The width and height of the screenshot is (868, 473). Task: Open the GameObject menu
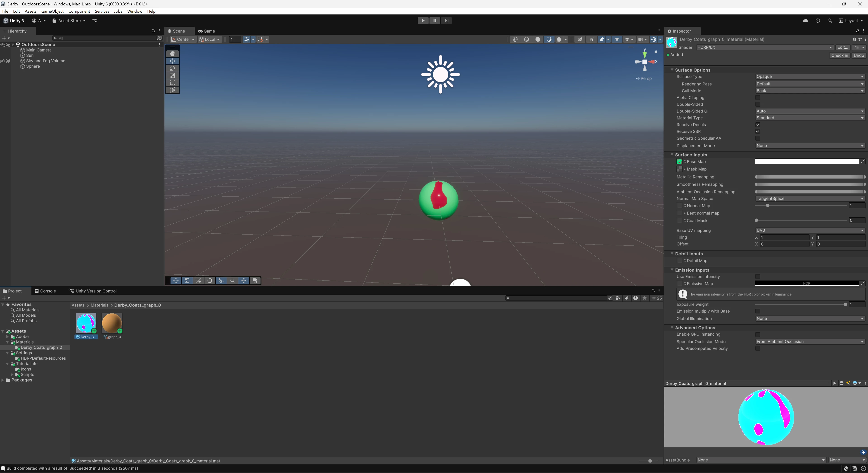(52, 11)
